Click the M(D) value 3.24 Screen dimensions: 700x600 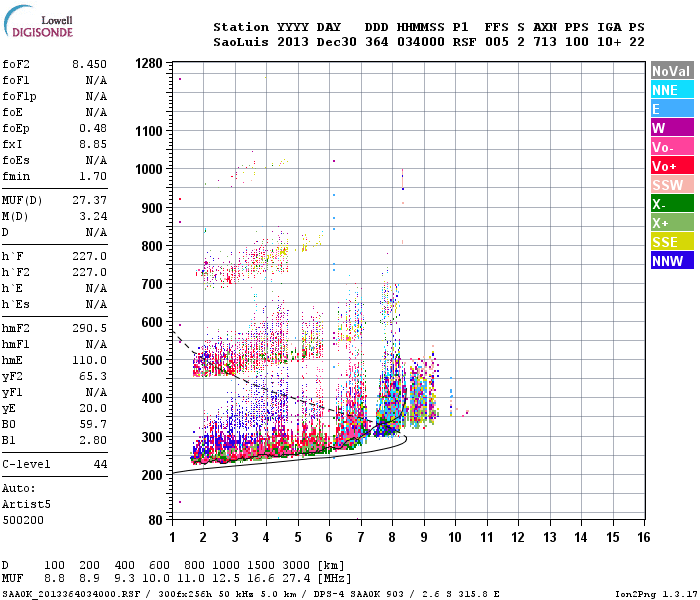pyautogui.click(x=93, y=217)
